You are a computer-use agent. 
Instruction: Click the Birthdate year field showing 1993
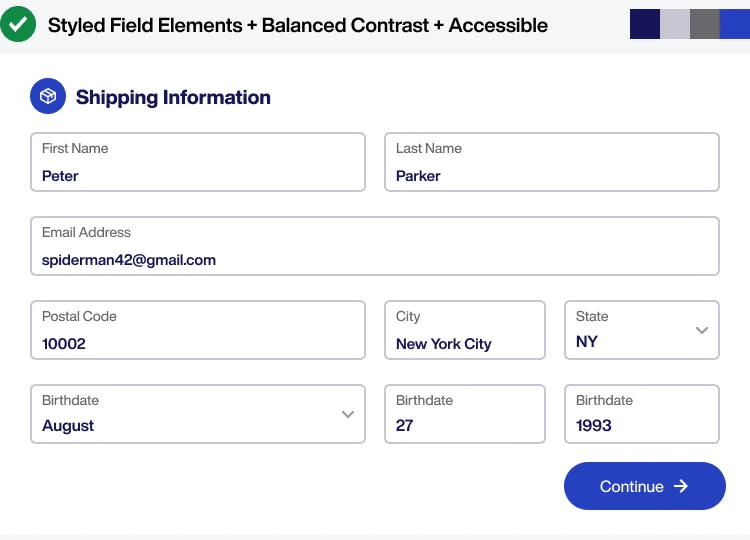pyautogui.click(x=642, y=414)
